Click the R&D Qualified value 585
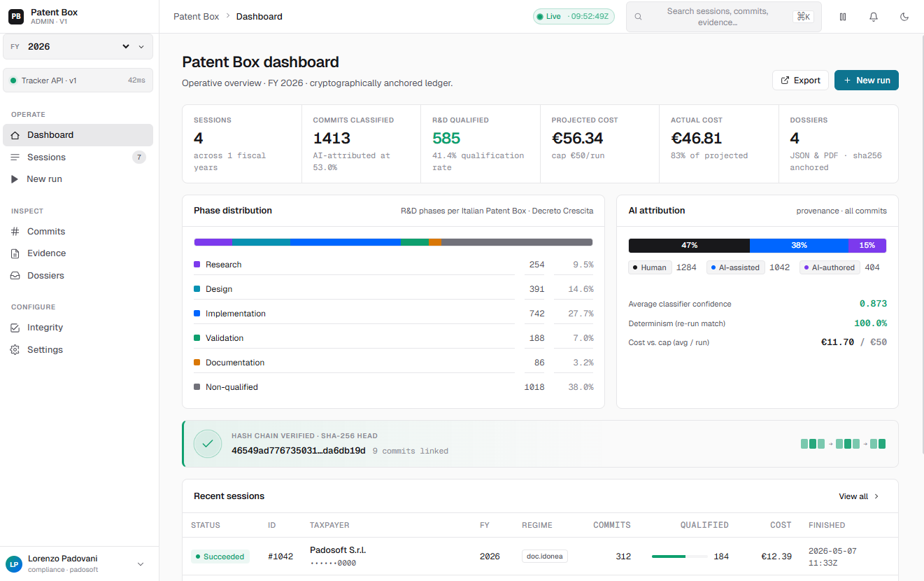The height and width of the screenshot is (581, 924). pos(446,139)
